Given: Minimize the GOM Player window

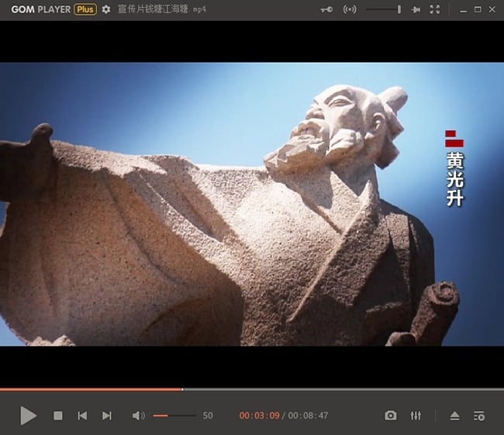Looking at the screenshot, I should pyautogui.click(x=463, y=10).
